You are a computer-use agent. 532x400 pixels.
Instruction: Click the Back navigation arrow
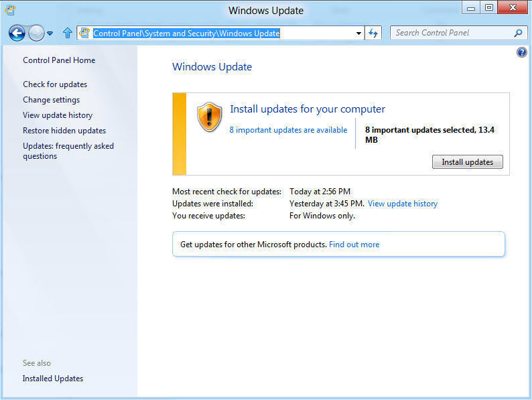pos(17,34)
